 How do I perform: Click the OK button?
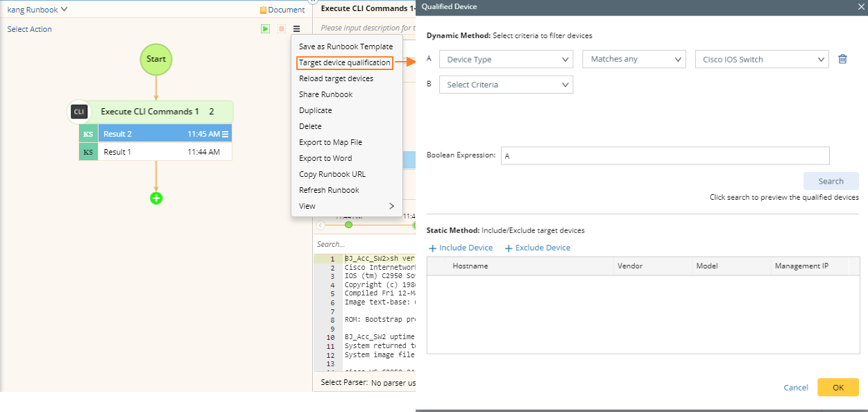(x=837, y=387)
